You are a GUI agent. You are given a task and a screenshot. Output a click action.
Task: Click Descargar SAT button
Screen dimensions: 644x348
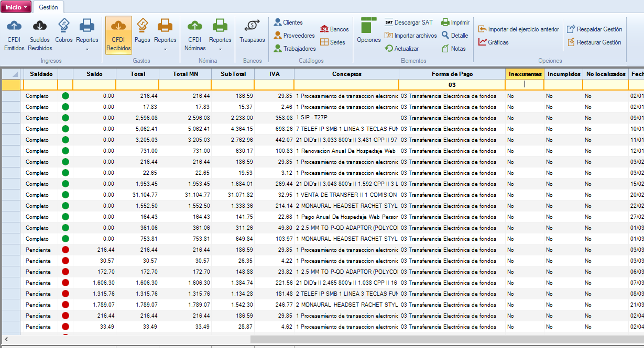[409, 23]
